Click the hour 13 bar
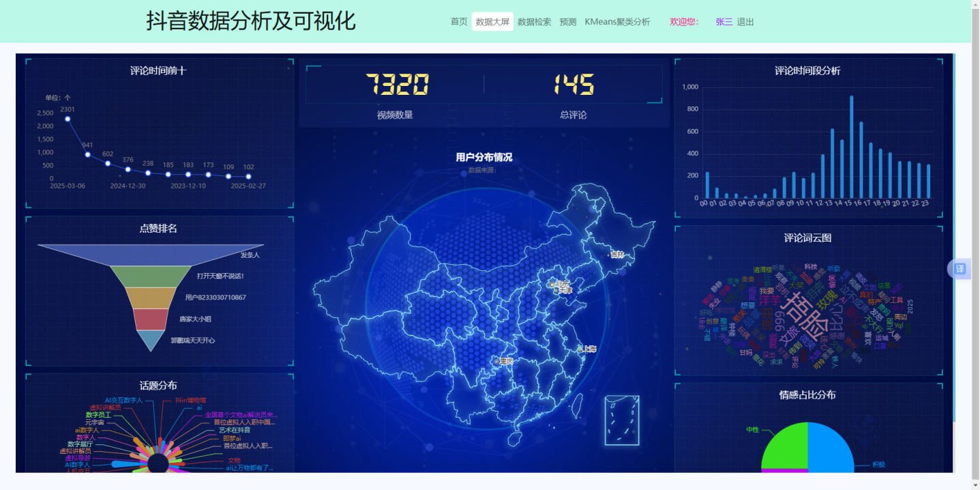Viewport: 980px width, 490px height. pos(832,163)
